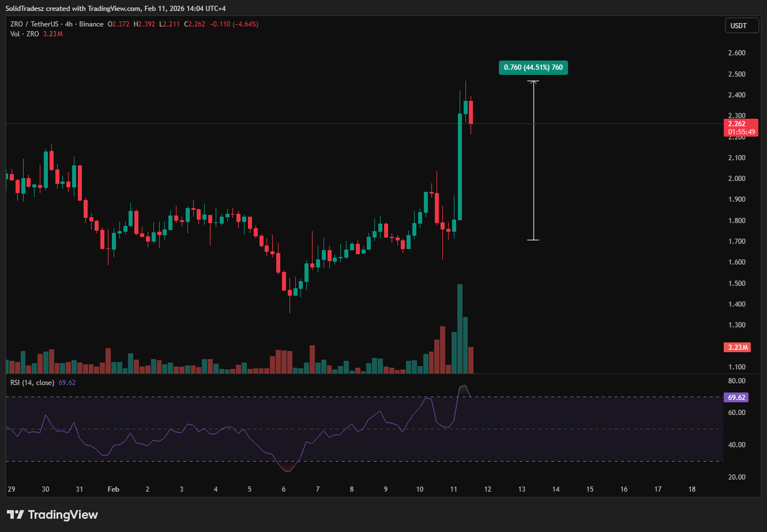Click the change value −0.110 (−4.64%)
The height and width of the screenshot is (532, 767).
pos(233,24)
